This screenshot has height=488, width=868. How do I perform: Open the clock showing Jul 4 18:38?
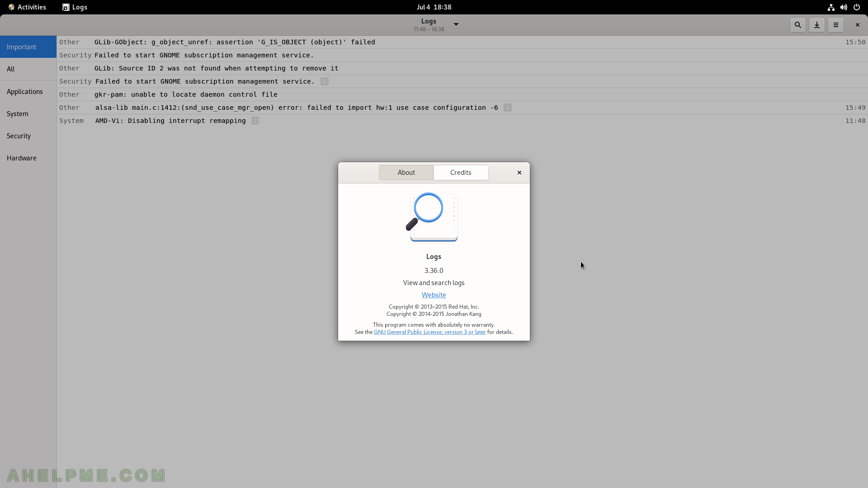click(x=434, y=7)
